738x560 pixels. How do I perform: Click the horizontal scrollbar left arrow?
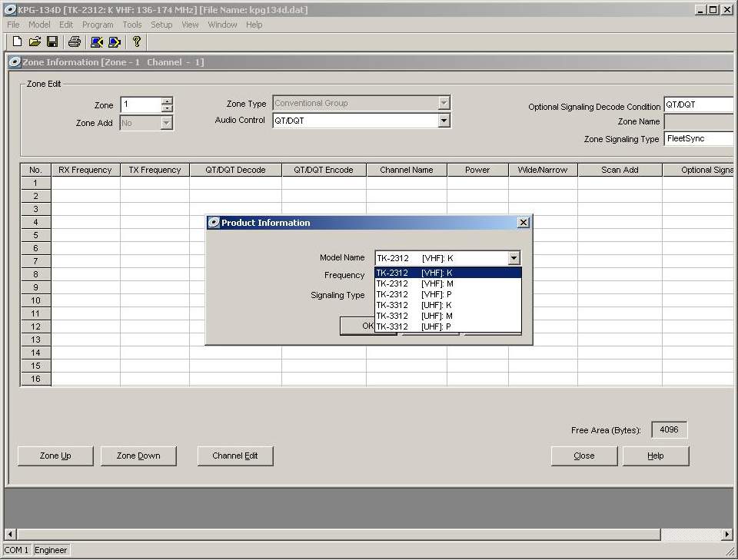10,534
